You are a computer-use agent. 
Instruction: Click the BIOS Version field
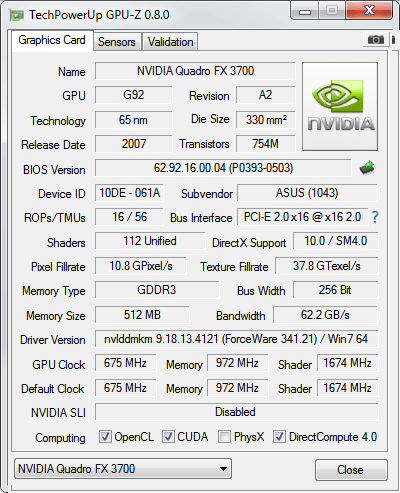(223, 168)
